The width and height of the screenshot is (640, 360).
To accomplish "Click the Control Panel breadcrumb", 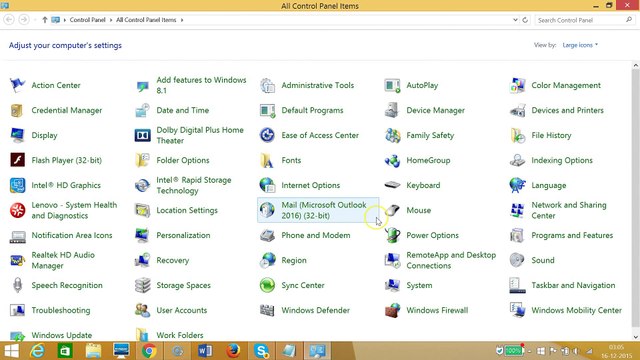I will pos(87,20).
